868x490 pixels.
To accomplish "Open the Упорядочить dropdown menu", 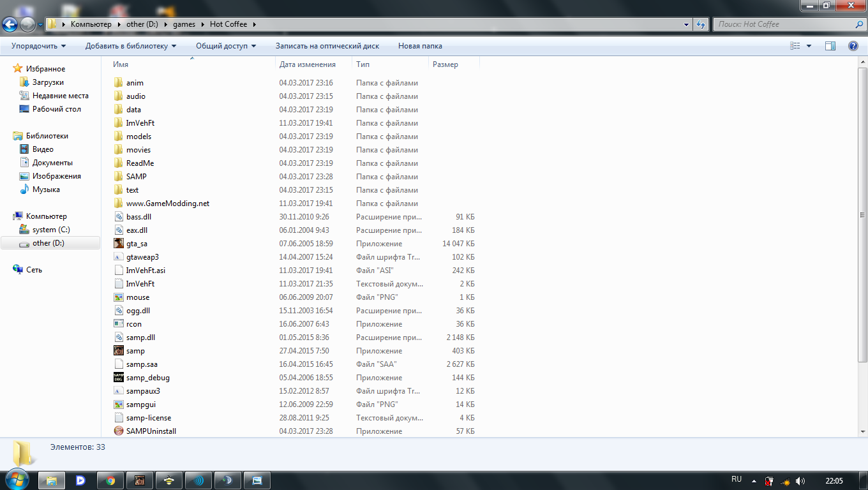I will pyautogui.click(x=38, y=46).
